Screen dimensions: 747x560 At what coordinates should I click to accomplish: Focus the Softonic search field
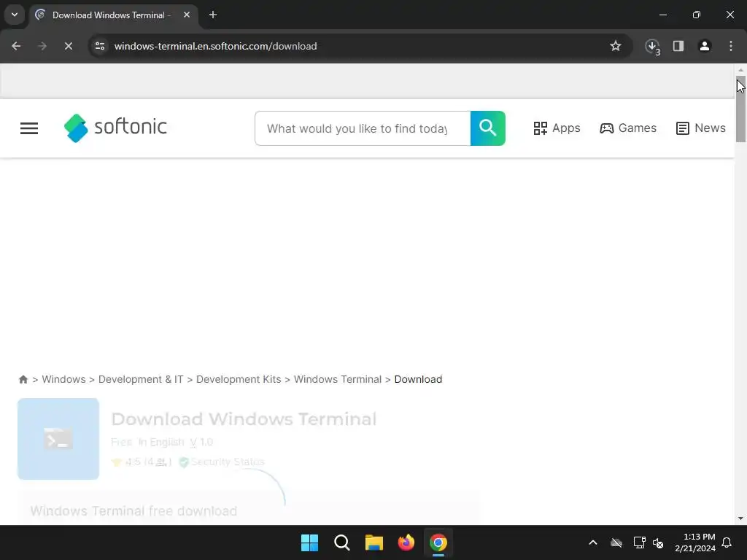pyautogui.click(x=363, y=128)
